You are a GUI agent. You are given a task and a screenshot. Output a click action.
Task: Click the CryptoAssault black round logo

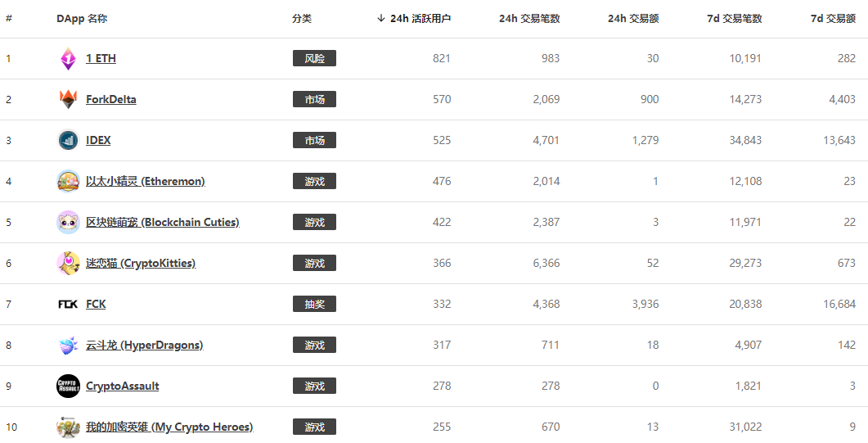click(68, 386)
